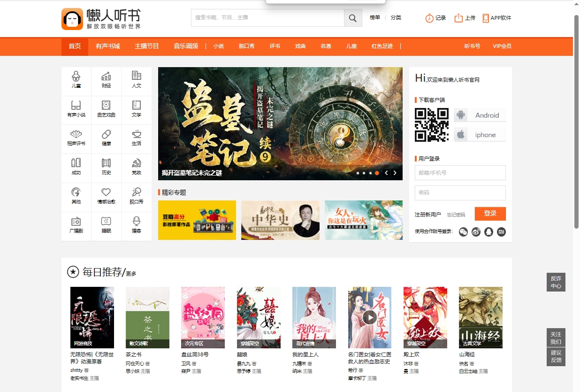Log in with QQ penguin icon

point(488,232)
